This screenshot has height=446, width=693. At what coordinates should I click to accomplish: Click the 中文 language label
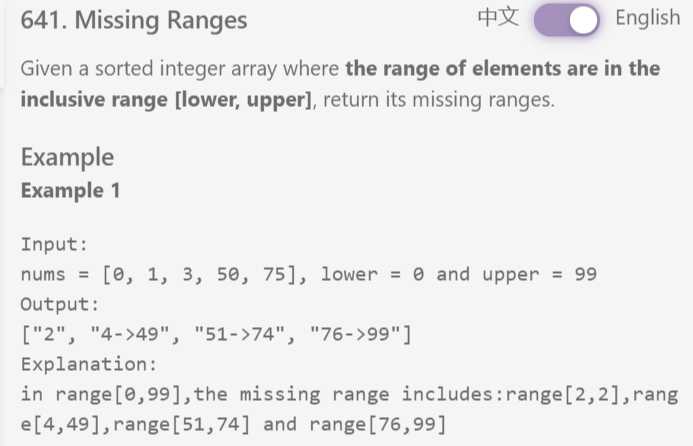(499, 20)
